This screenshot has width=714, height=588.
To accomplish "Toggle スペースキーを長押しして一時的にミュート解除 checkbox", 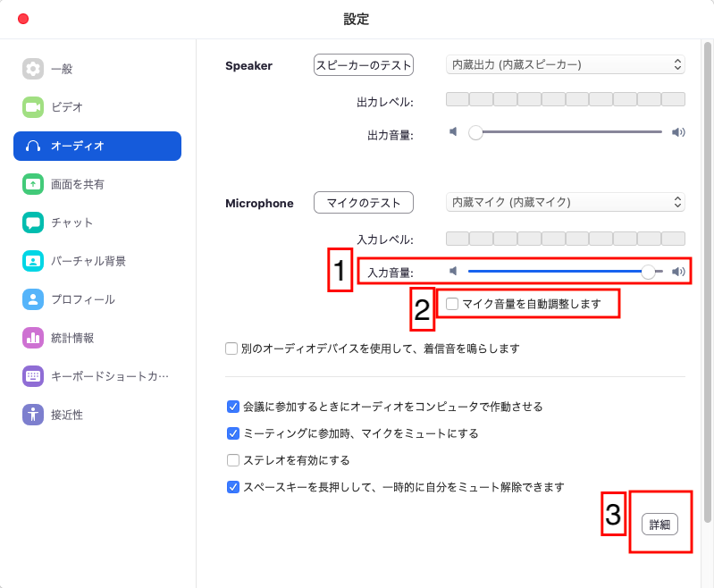I will pyautogui.click(x=232, y=487).
